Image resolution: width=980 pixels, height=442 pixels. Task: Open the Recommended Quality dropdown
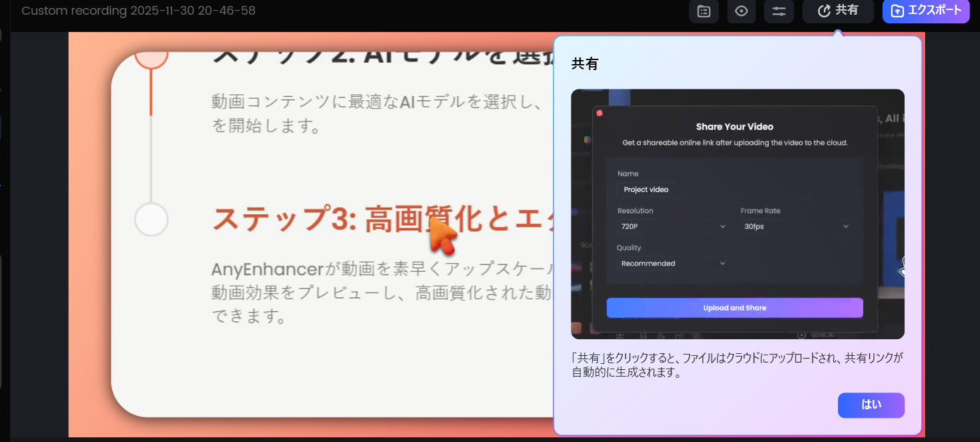pos(672,264)
